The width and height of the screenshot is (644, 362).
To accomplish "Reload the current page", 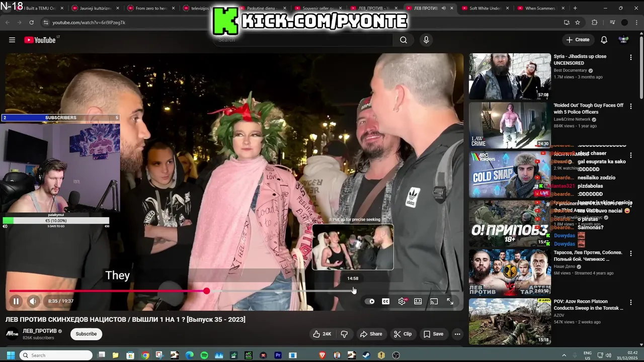I will pos(31,22).
